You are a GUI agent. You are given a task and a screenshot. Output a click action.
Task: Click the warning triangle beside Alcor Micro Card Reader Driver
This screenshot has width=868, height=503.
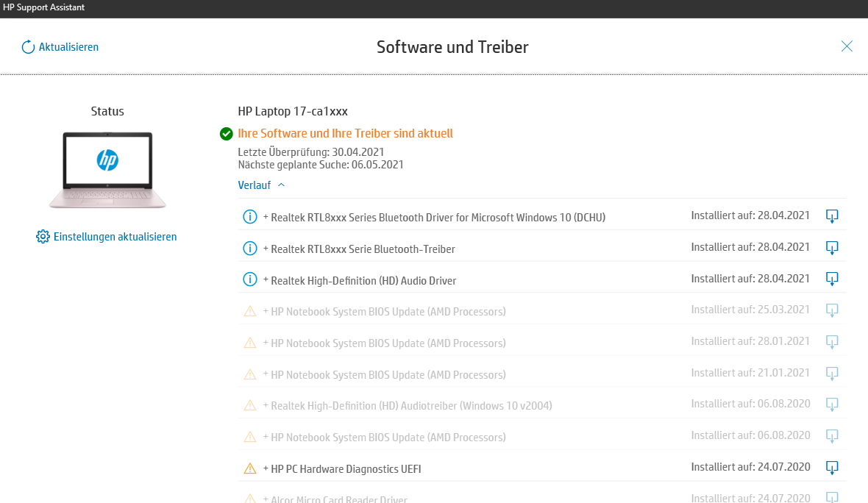[x=249, y=498]
